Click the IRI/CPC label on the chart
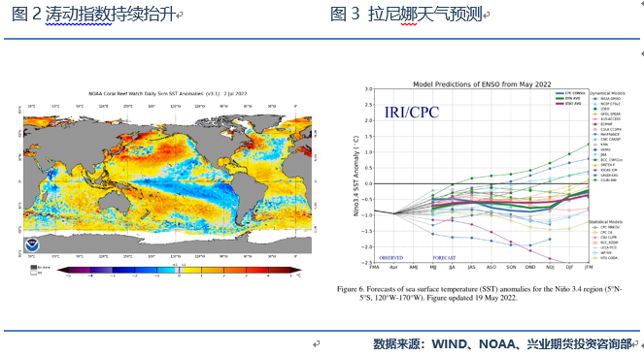The width and height of the screenshot is (644, 357). pyautogui.click(x=412, y=112)
